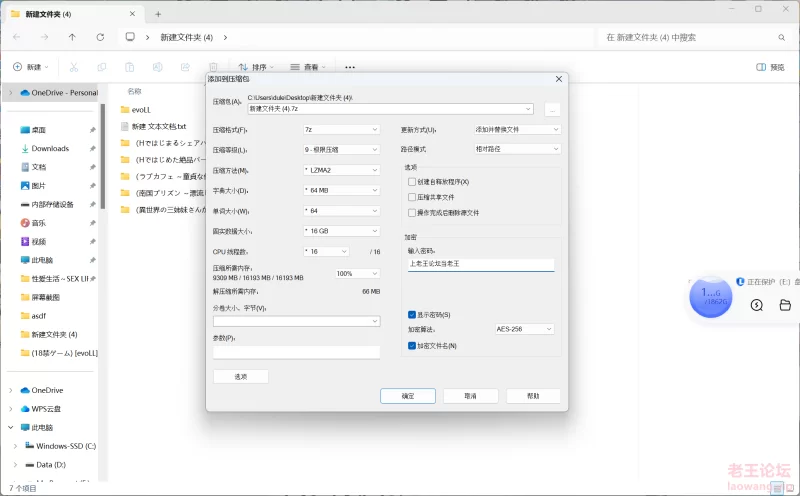
Task: Click the browse '...' button beside archive name
Action: [x=552, y=109]
